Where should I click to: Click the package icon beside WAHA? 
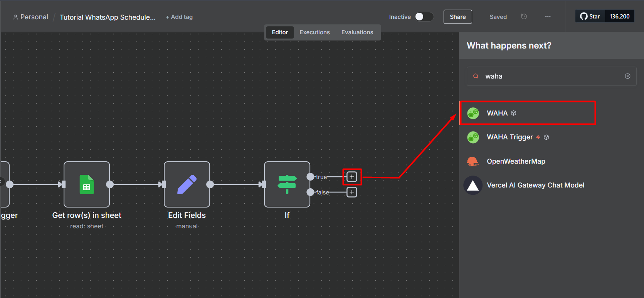[x=513, y=113]
